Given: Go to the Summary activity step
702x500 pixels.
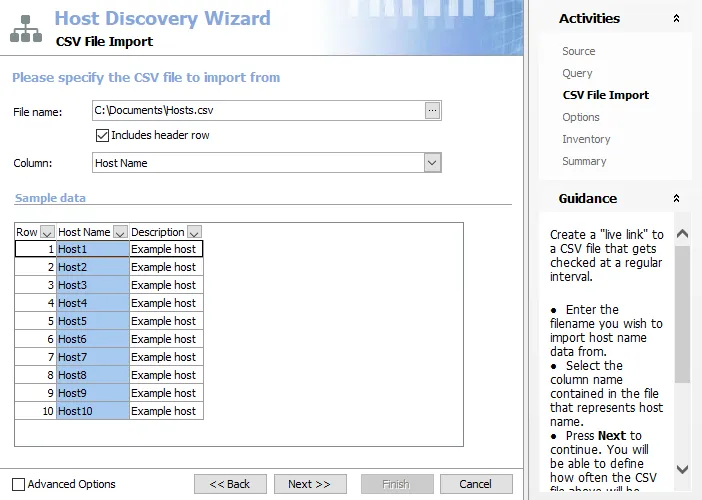Looking at the screenshot, I should [584, 161].
